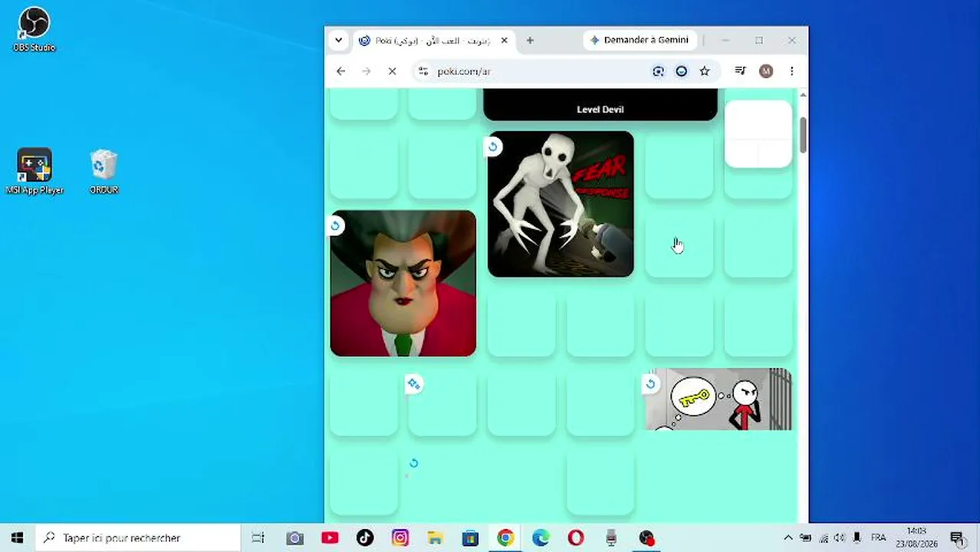Open volume control in system tray
980x552 pixels.
(x=840, y=537)
